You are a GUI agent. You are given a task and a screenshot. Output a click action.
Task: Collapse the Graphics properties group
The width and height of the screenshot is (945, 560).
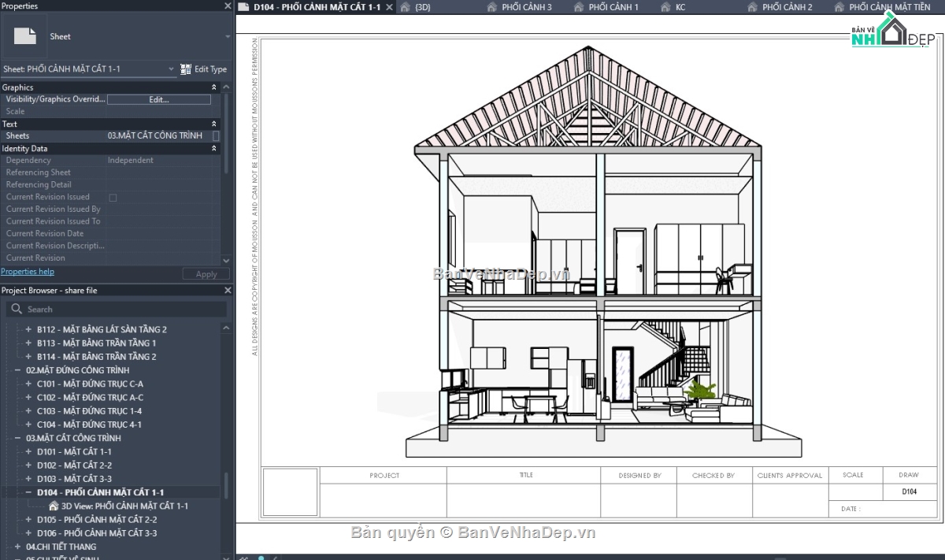pos(214,87)
